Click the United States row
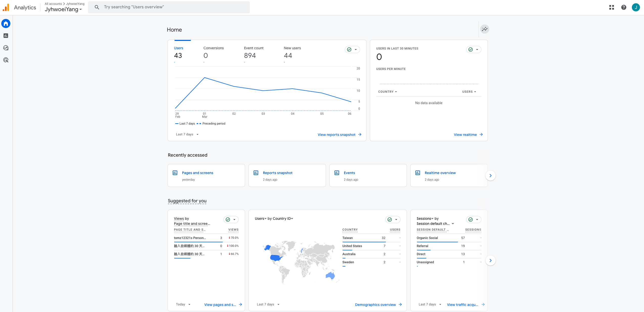Image resolution: width=644 pixels, height=312 pixels. (x=371, y=246)
